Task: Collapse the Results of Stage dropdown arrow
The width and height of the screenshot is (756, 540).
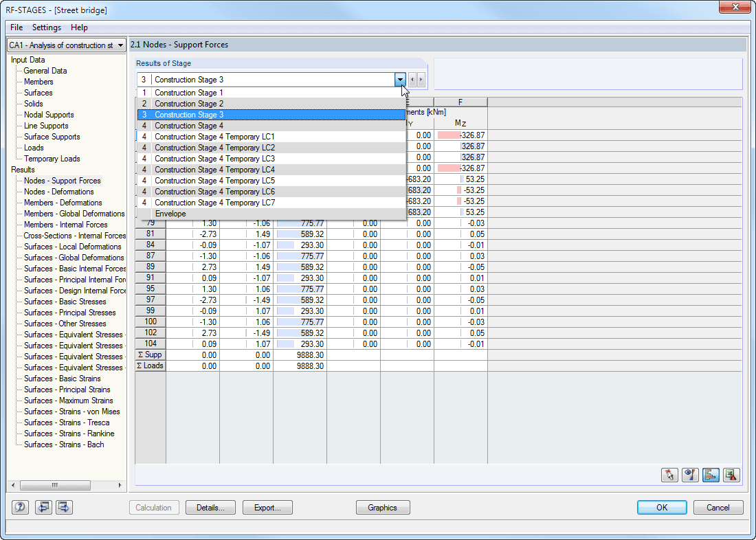Action: (400, 80)
